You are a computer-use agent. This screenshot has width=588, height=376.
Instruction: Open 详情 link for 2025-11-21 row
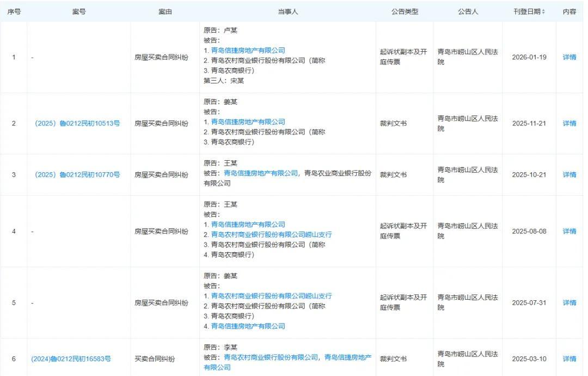(x=569, y=123)
